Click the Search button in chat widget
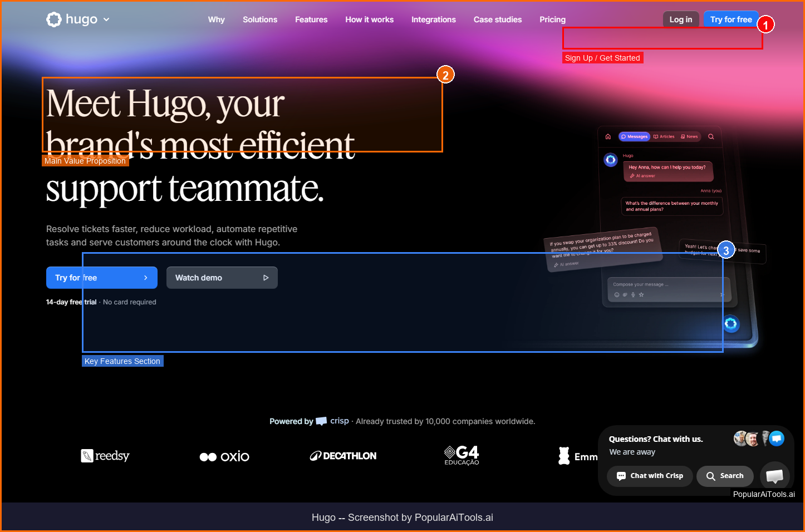The image size is (805, 532). click(x=725, y=476)
